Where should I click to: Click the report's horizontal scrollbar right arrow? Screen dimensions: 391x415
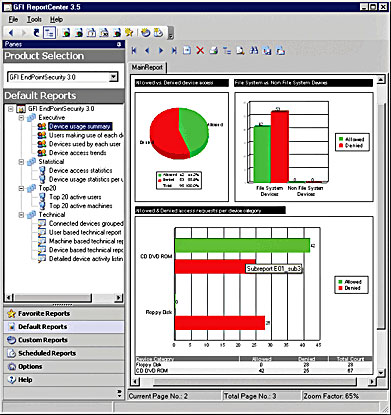coord(372,381)
